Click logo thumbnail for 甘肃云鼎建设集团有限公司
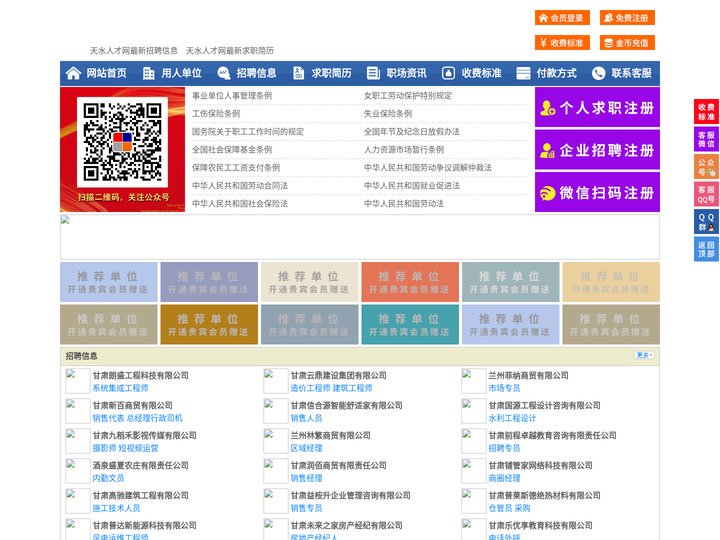 pyautogui.click(x=276, y=381)
